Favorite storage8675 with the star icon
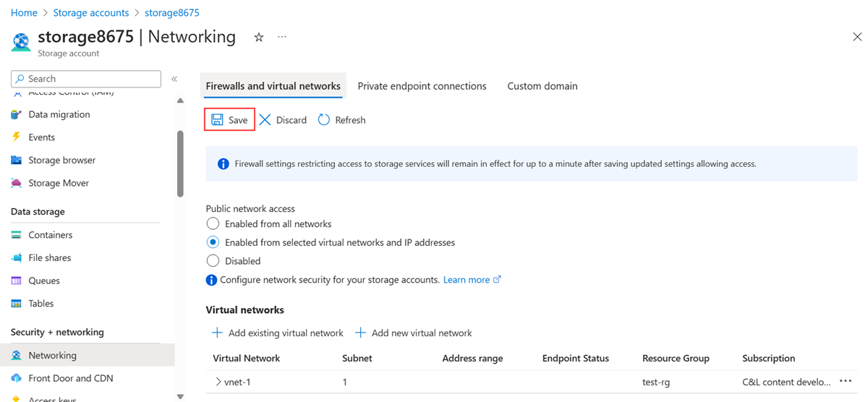The height and width of the screenshot is (402, 868). click(x=259, y=38)
